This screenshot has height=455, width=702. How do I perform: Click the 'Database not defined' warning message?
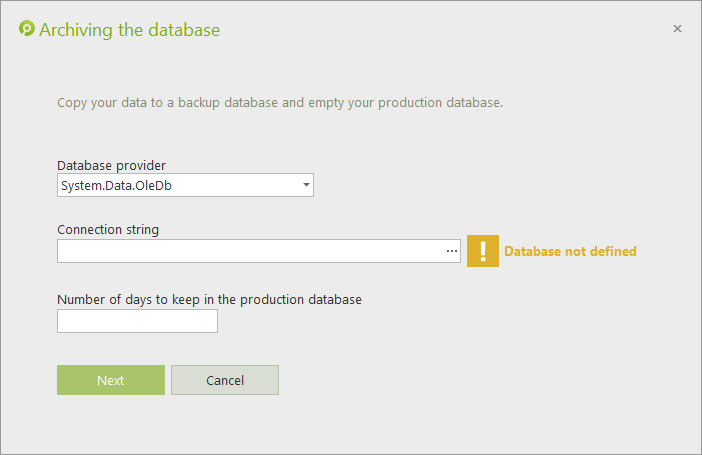(x=570, y=252)
